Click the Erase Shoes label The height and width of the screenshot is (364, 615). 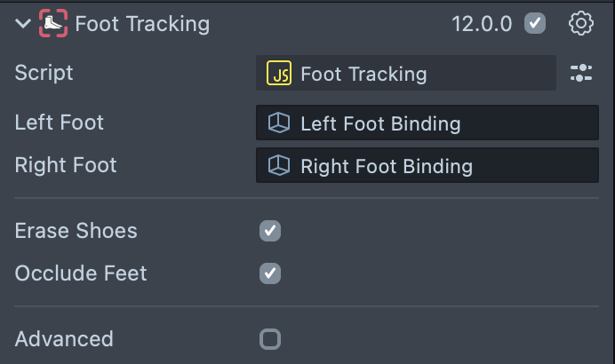pyautogui.click(x=76, y=231)
